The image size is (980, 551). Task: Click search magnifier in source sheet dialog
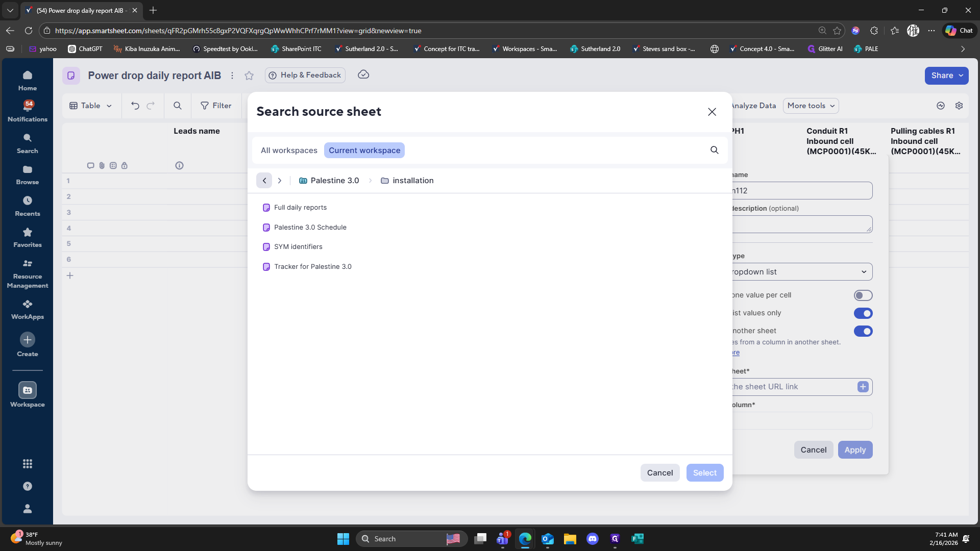[x=714, y=150]
